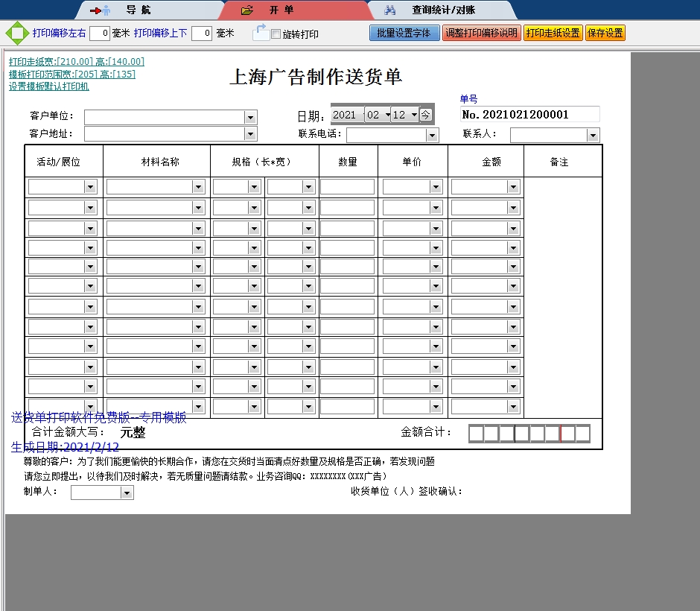Click the 单号 number input field
Viewport: 700px width, 611px height.
[529, 115]
